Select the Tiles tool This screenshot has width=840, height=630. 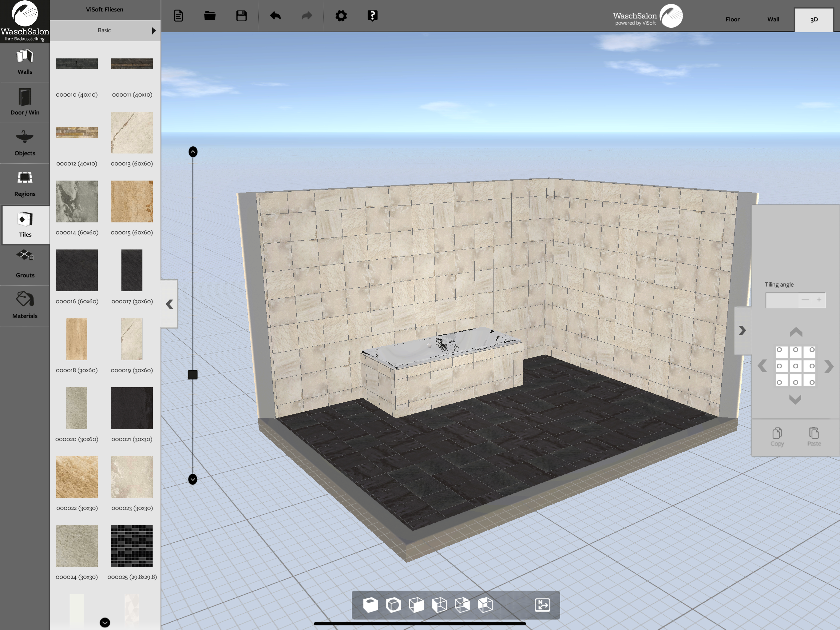coord(26,225)
